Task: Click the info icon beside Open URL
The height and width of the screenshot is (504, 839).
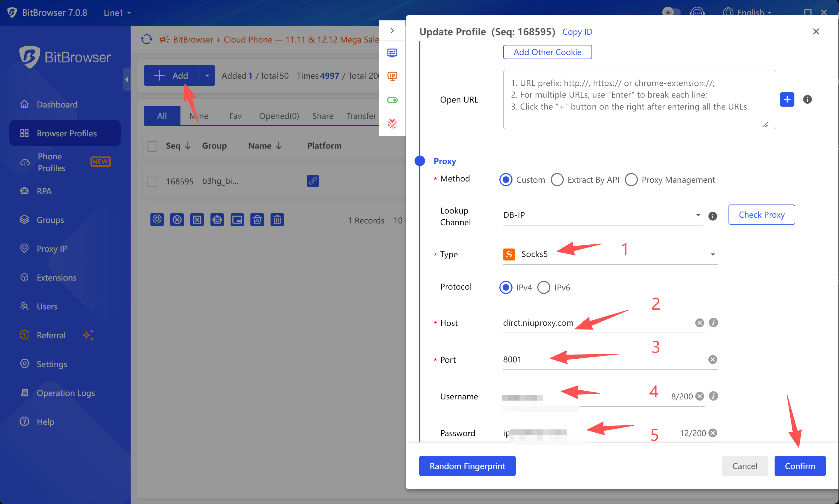Action: tap(808, 99)
